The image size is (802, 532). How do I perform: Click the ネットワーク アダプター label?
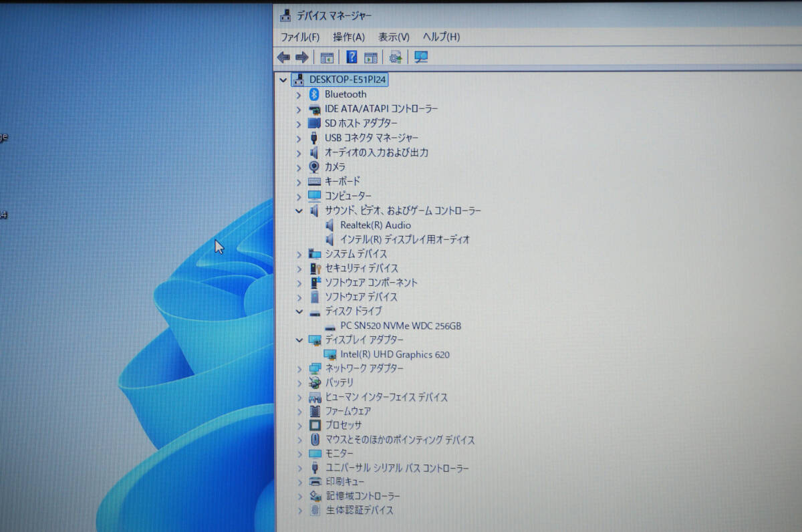click(364, 369)
